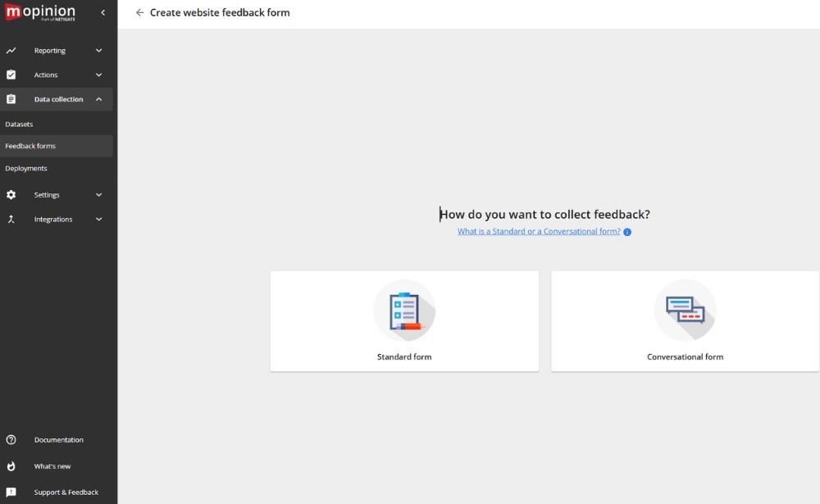Click the Support & Feedback speech bubble icon
The image size is (820, 504).
pyautogui.click(x=10, y=492)
